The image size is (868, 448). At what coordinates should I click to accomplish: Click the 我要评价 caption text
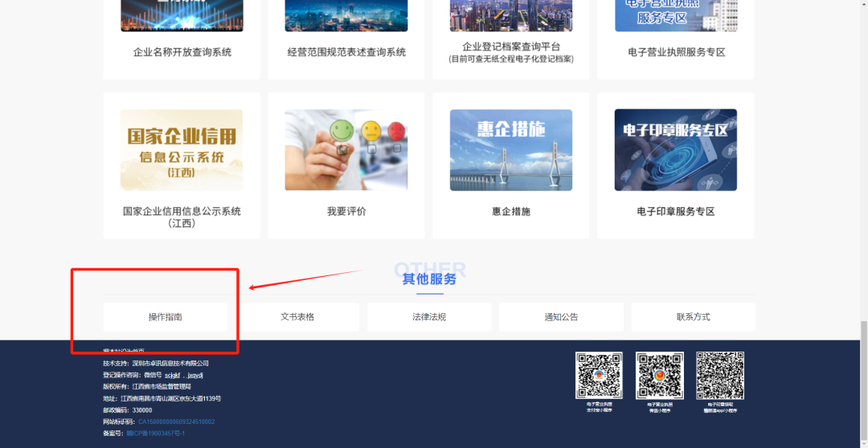[x=346, y=211]
